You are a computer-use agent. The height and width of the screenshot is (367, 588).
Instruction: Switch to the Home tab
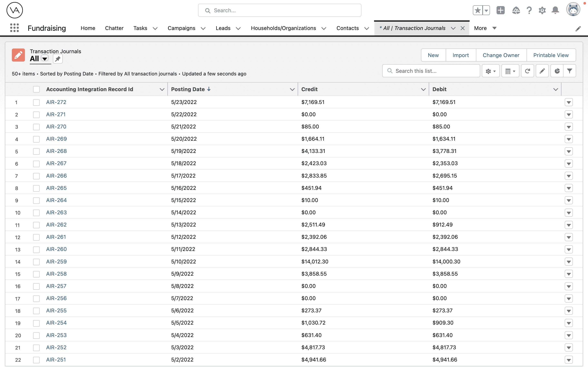tap(88, 28)
